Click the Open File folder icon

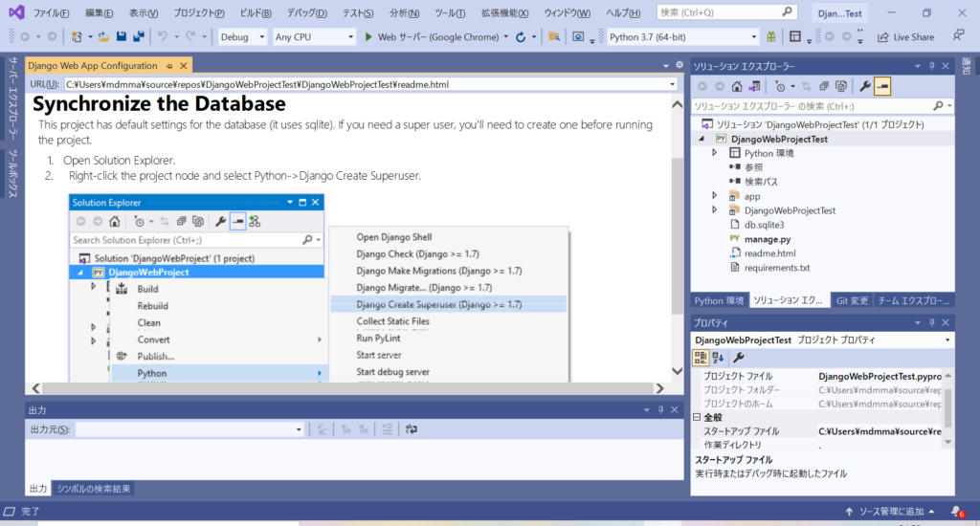tap(103, 37)
